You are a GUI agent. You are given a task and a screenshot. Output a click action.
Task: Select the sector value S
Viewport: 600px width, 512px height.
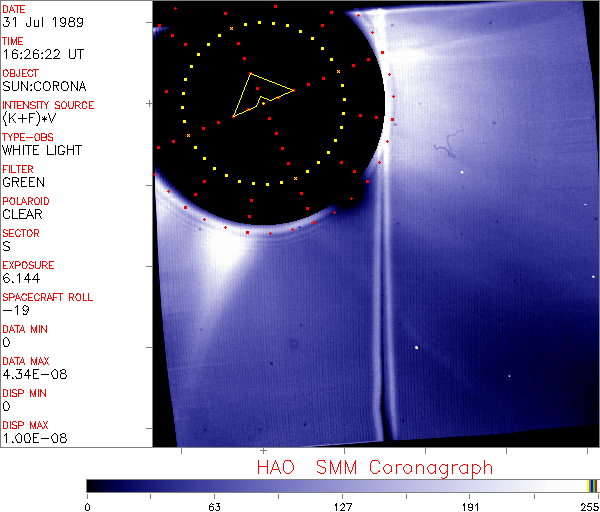(x=7, y=246)
